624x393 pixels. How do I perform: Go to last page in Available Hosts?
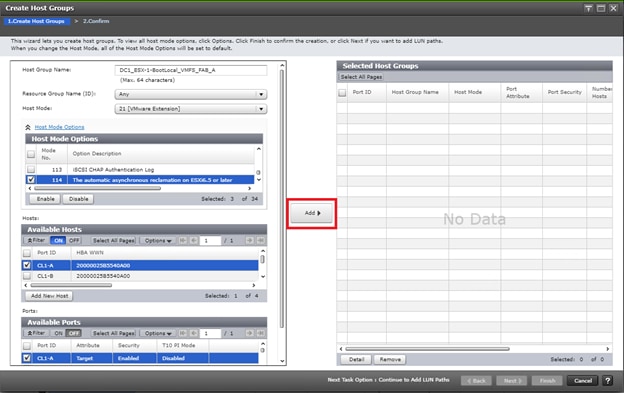click(x=261, y=240)
